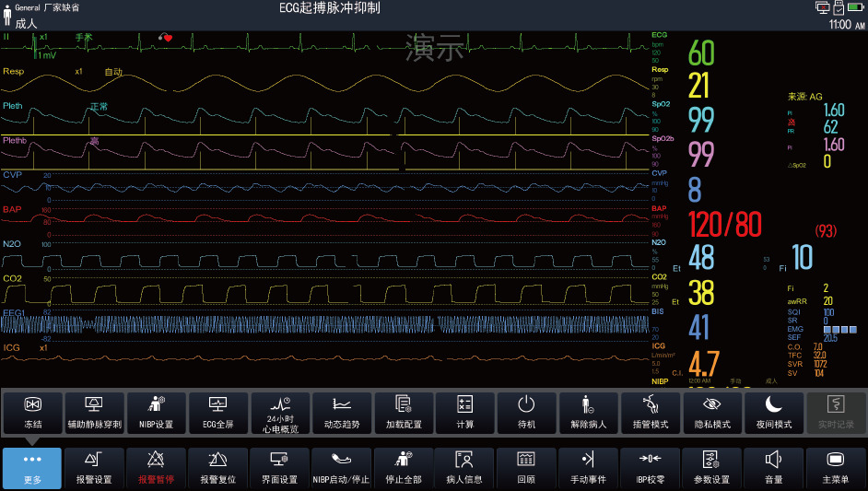Click the storage device status icon
868x491 pixels.
[x=839, y=7]
